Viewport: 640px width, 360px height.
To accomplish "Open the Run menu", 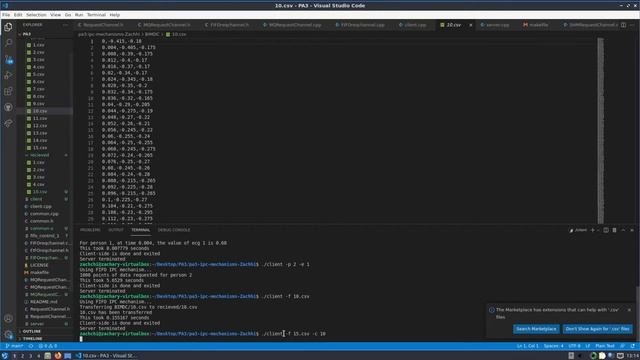I will click(x=79, y=15).
